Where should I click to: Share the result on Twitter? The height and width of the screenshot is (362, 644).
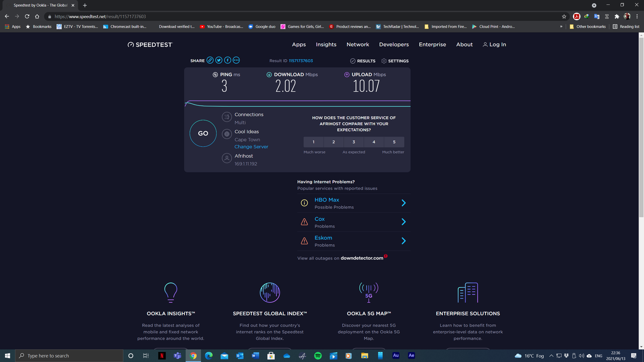[219, 60]
